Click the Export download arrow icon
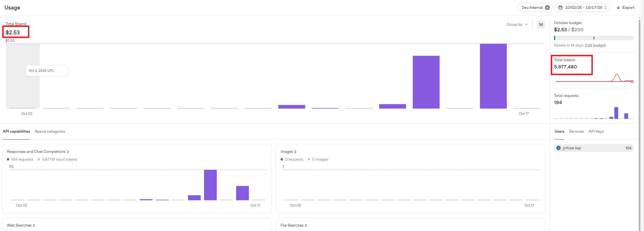The height and width of the screenshot is (231, 644). pyautogui.click(x=618, y=7)
